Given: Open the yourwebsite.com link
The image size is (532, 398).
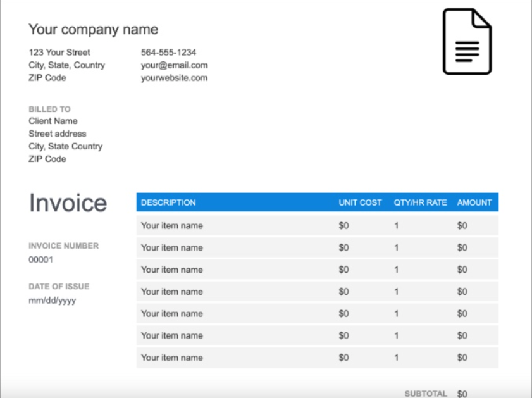Looking at the screenshot, I should coord(174,78).
